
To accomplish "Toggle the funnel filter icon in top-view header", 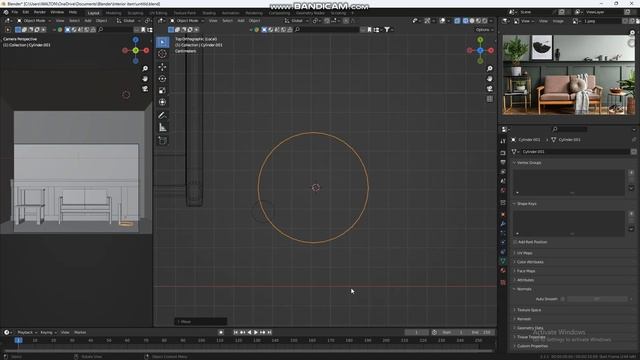I will pos(387,29).
